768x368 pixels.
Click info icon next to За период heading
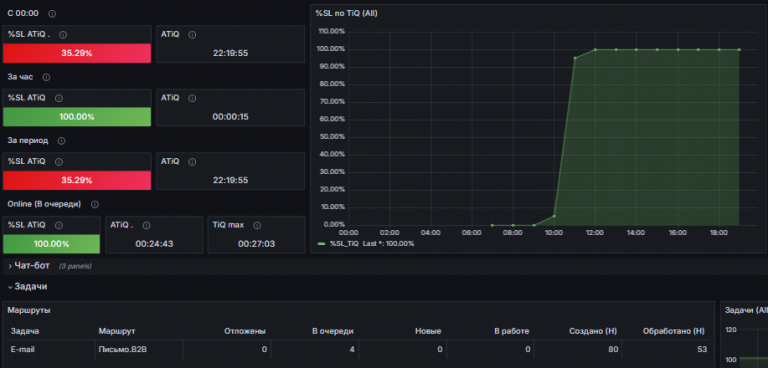61,141
